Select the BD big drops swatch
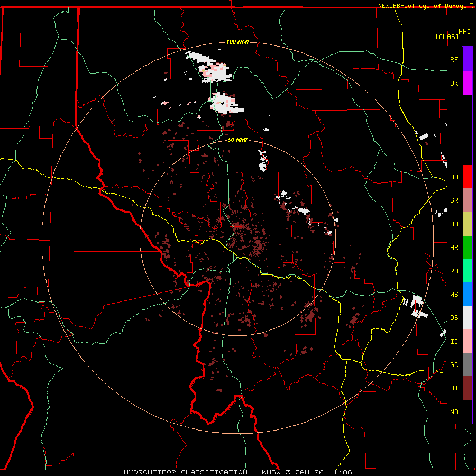The width and height of the screenshot is (476, 476). 467,224
